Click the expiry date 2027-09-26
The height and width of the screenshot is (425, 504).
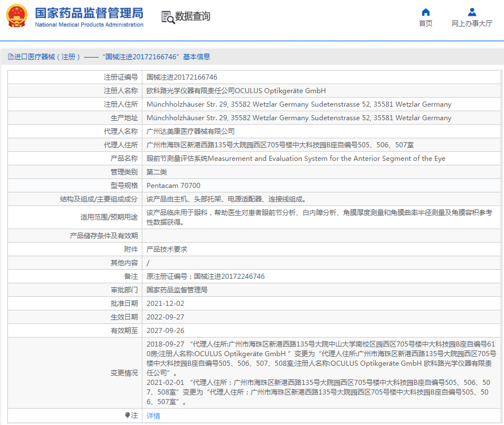tap(166, 331)
